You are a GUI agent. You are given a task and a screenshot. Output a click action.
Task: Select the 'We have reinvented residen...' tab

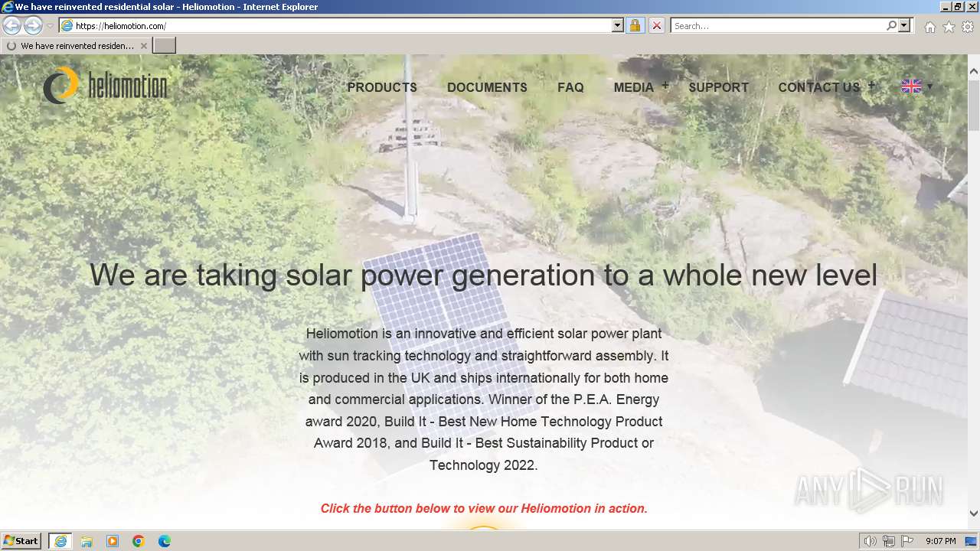tap(77, 46)
